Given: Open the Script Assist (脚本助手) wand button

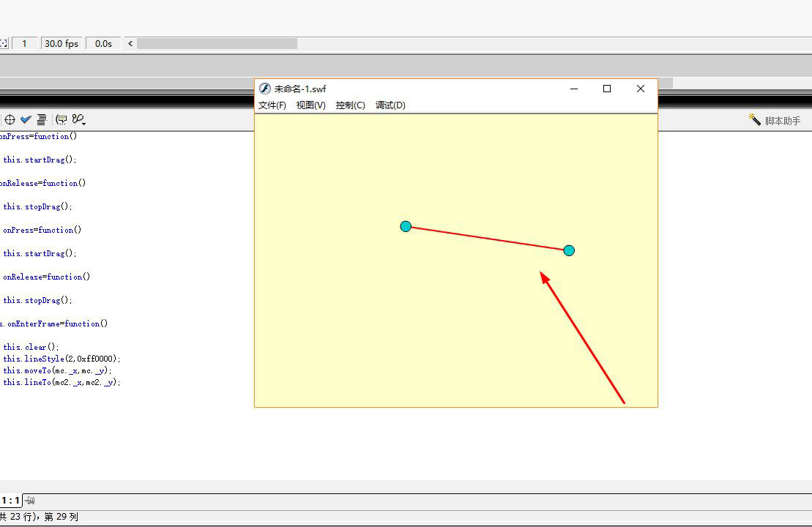Looking at the screenshot, I should point(774,120).
